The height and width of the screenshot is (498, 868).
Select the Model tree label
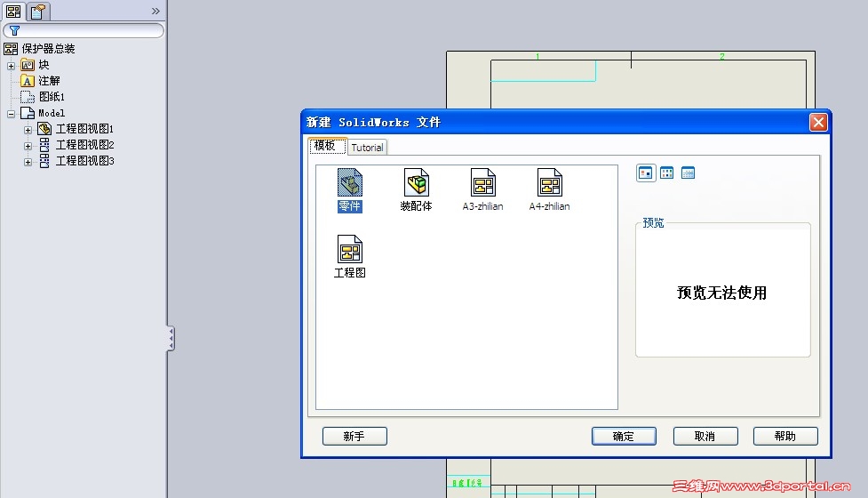(x=52, y=113)
